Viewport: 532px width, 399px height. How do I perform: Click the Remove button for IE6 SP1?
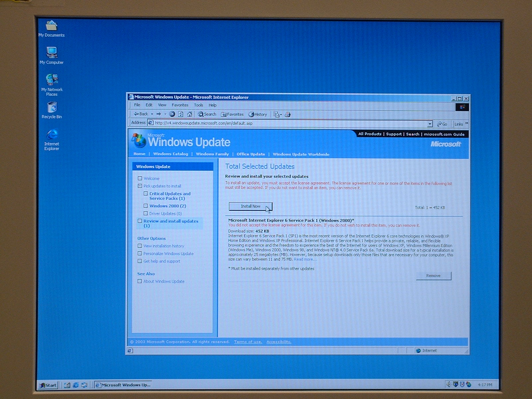pyautogui.click(x=433, y=276)
